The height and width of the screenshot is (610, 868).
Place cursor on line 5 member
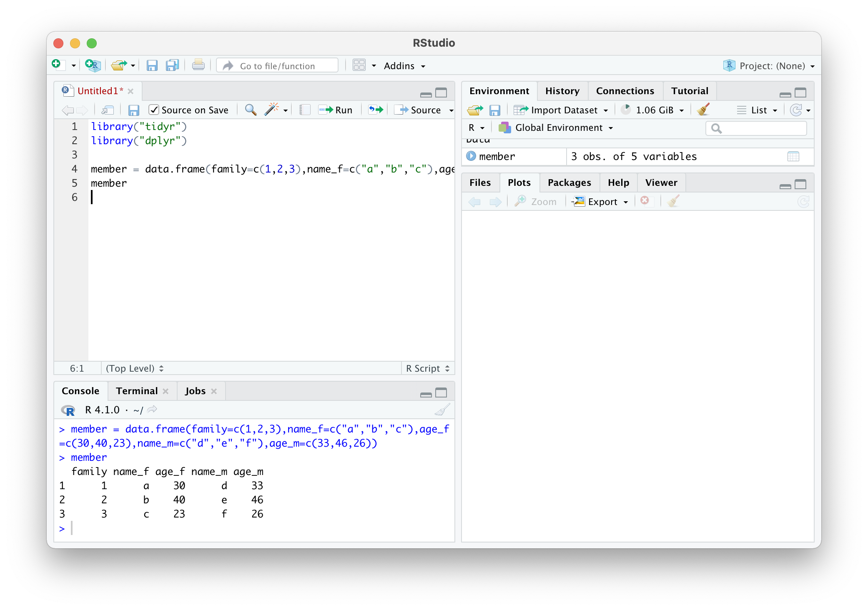108,183
